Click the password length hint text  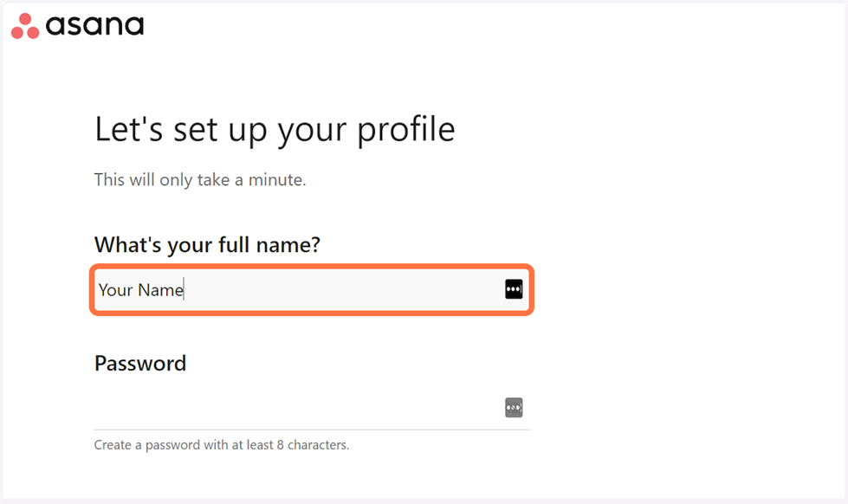221,446
